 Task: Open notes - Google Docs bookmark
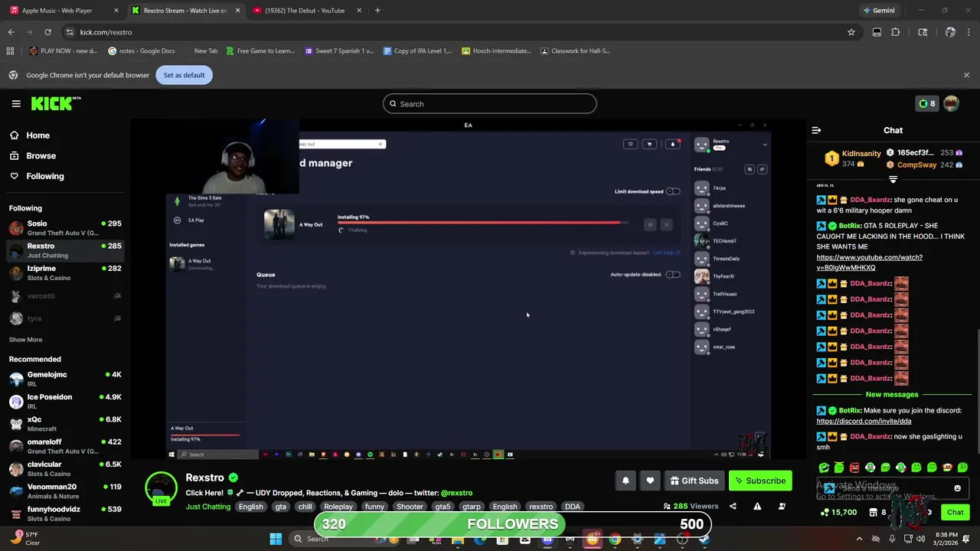coord(142,51)
